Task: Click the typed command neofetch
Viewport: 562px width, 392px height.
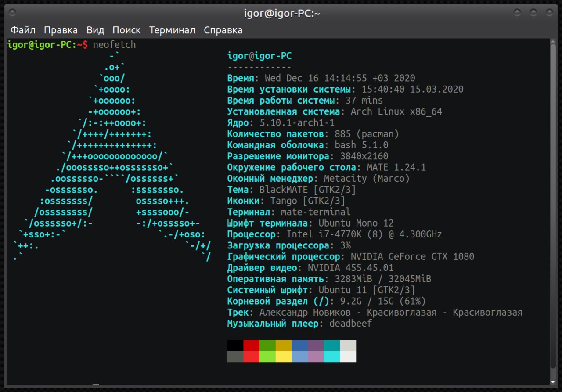Action: (x=114, y=45)
